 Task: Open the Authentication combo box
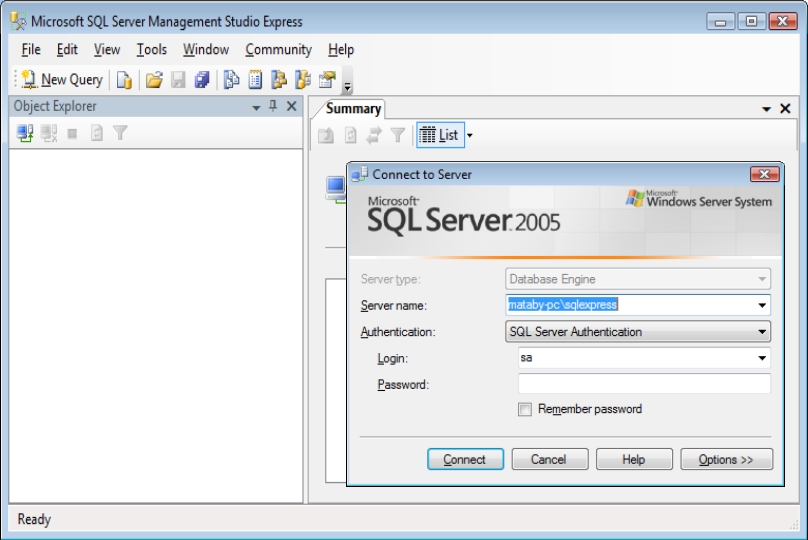click(638, 332)
